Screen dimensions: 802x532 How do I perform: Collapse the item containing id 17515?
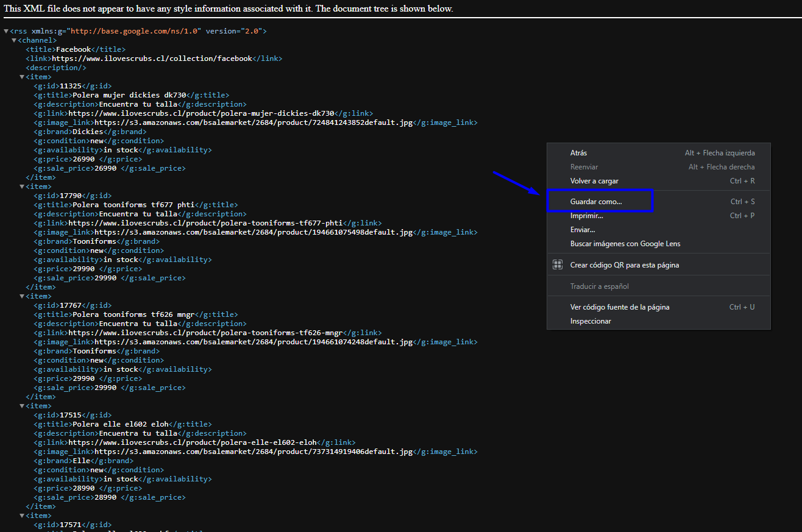(x=22, y=406)
